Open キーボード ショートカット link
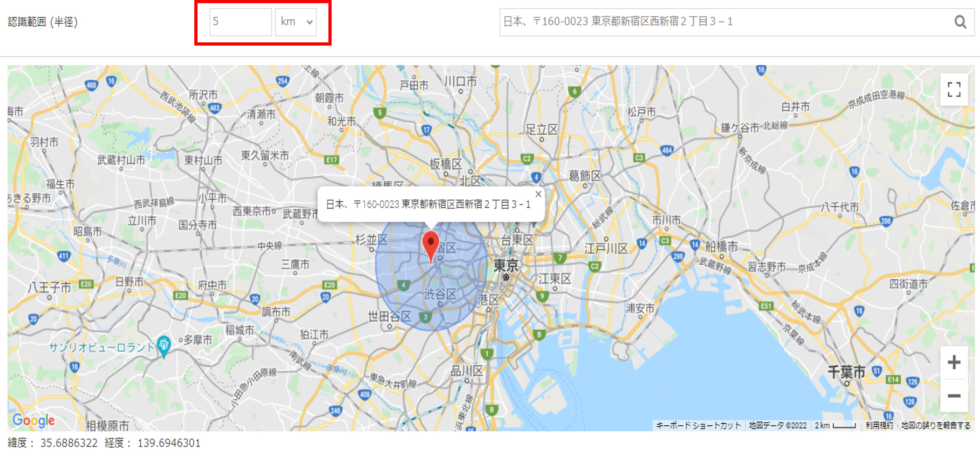 point(698,425)
